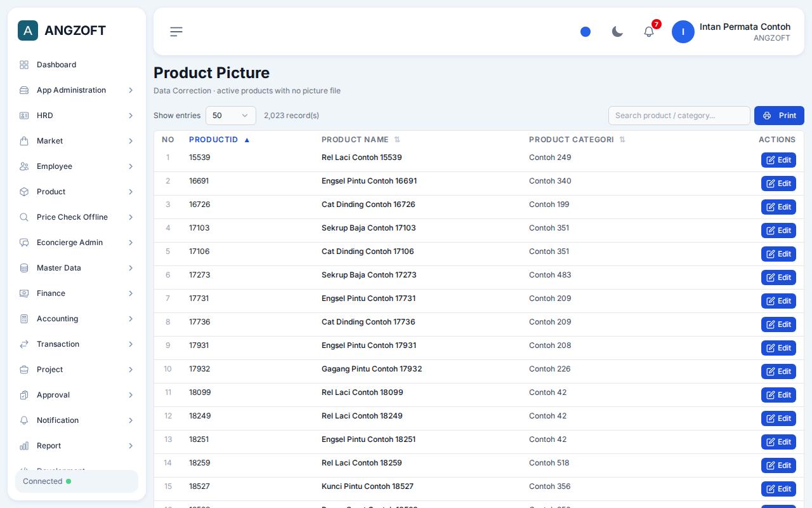Sort by PRODUCTID column header
812x508 pixels.
219,140
